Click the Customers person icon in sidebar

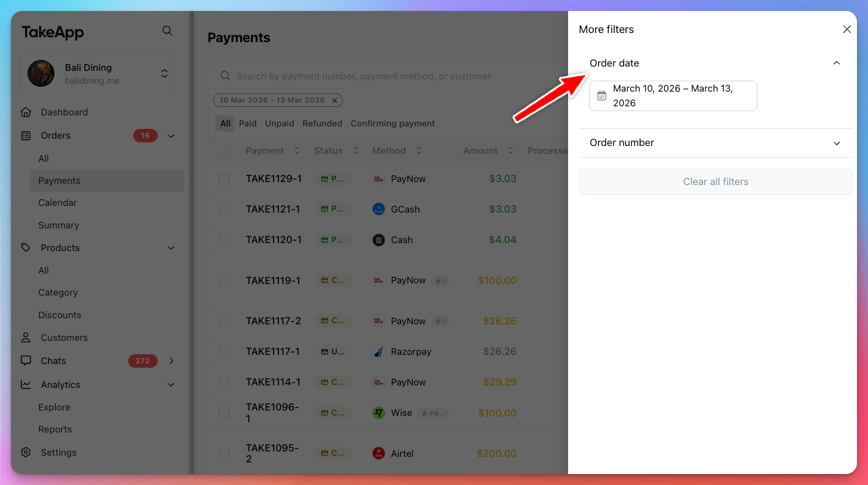tap(26, 338)
